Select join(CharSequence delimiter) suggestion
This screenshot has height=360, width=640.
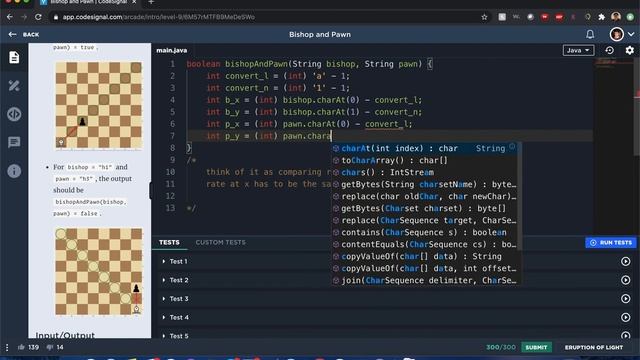coord(424,280)
